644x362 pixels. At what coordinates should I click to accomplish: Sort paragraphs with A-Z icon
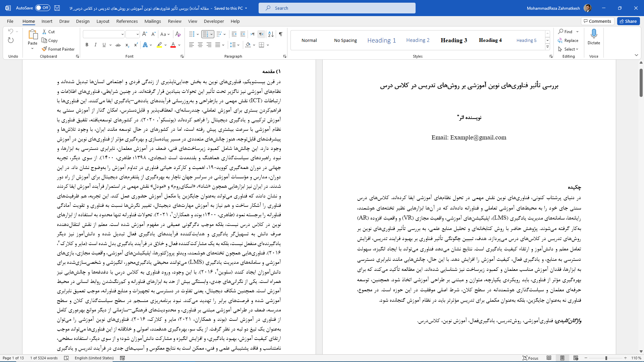click(271, 34)
